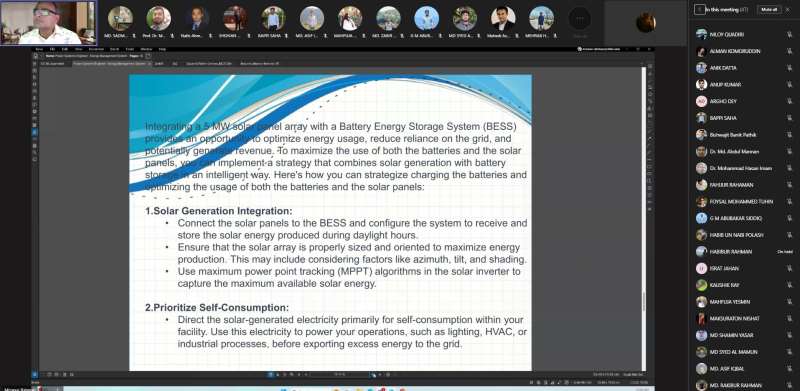Open the more participants ellipsis in video strip
Screen dimensions: 800x391
(580, 18)
